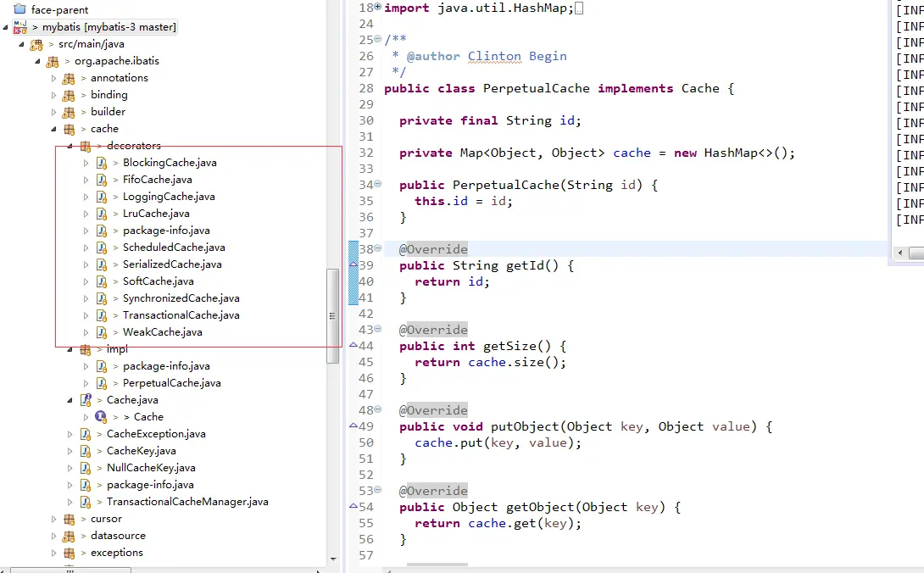Click the package explorer scroll down arrow
Screen dimensions: 924x573
[333, 559]
